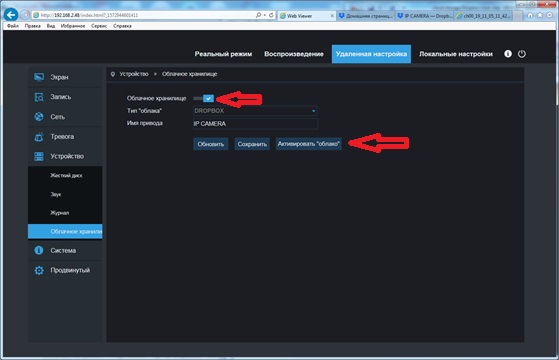
Task: Click Устройство in the breadcrumb
Action: [134, 74]
